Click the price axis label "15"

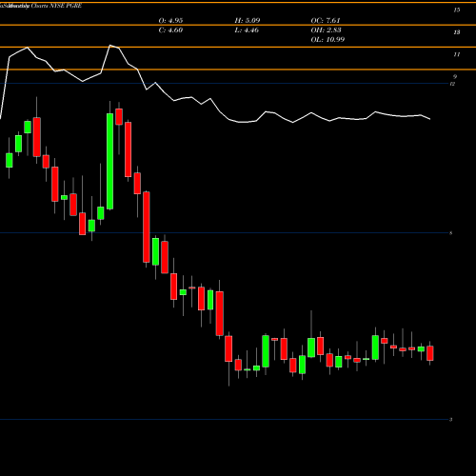pos(456,10)
